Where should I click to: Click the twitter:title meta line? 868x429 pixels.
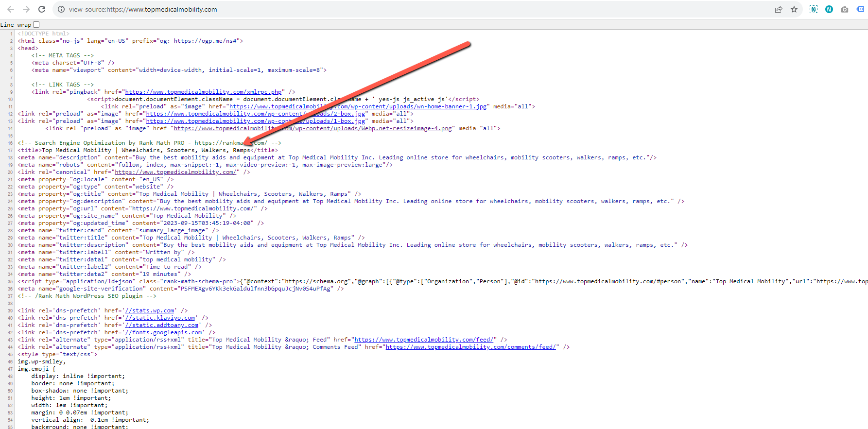[191, 238]
